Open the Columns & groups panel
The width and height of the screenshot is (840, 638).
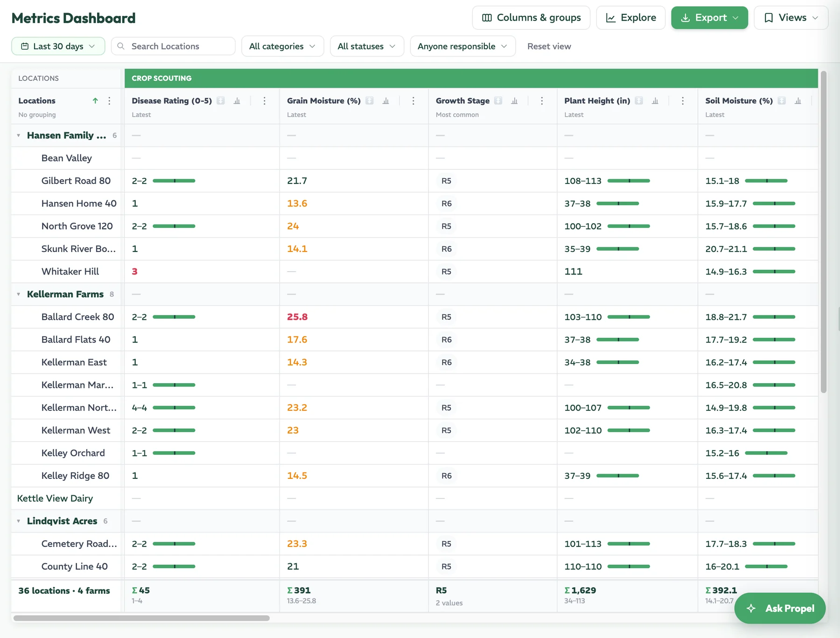(x=531, y=18)
